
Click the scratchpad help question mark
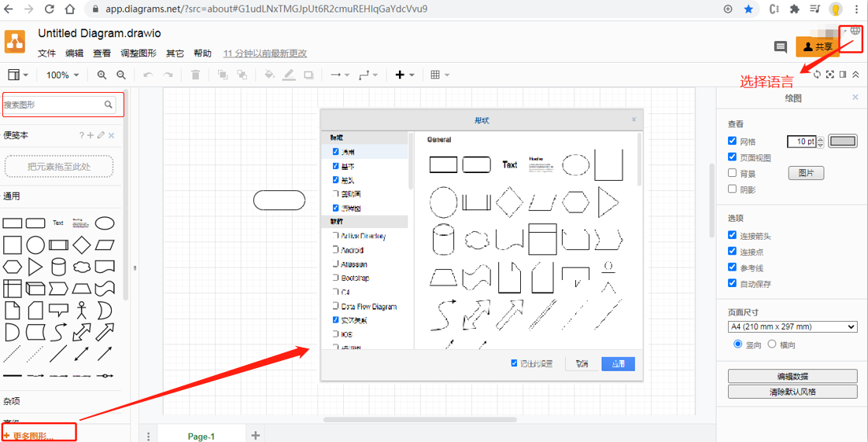(81, 135)
